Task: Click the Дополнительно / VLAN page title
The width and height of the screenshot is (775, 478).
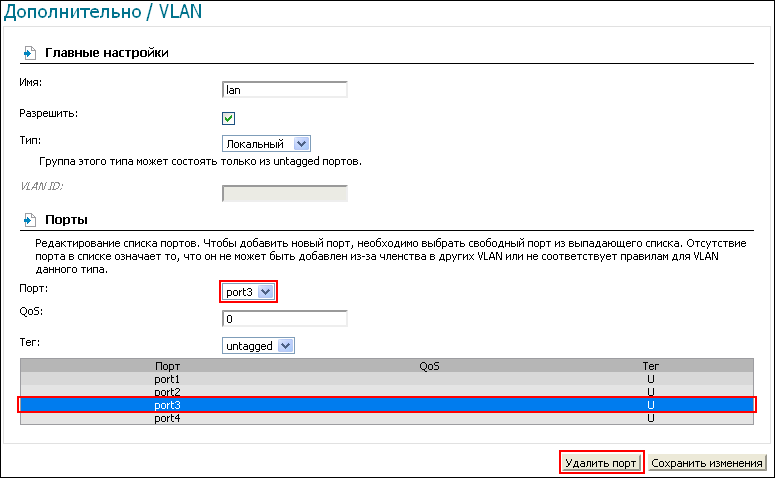Action: pos(103,11)
